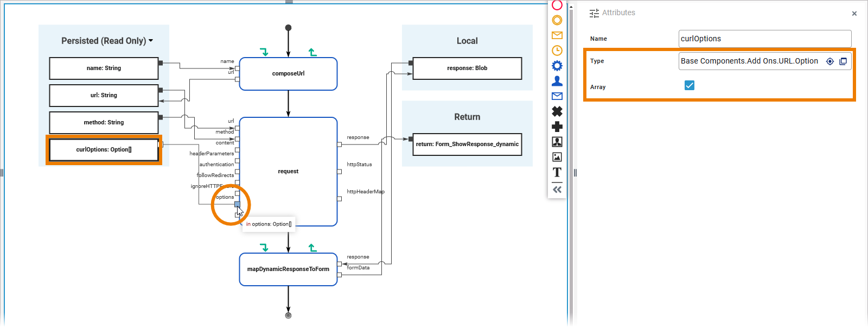This screenshot has width=868, height=327.
Task: Close the Attributes panel
Action: pos(854,14)
